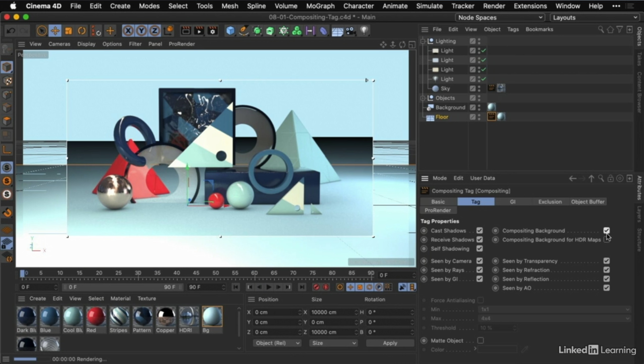Screen dimensions: 644x364
Task: Click the X Size field 10000 cm
Action: [x=331, y=312]
